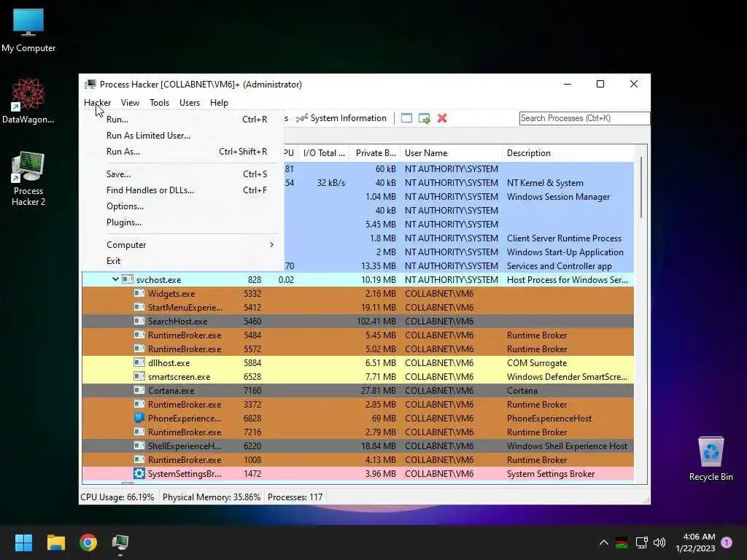747x560 pixels.
Task: Select the dllhost.exe process row
Action: coord(357,363)
